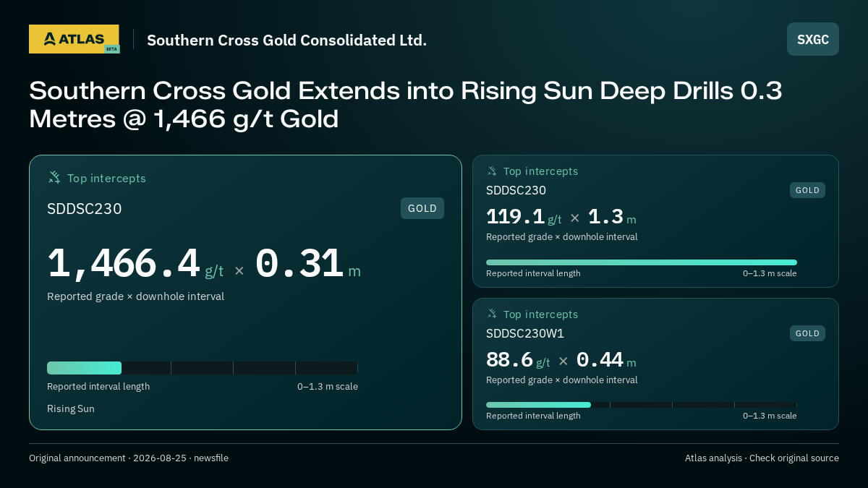Click the 1,466.4 grade value
868x488 pixels.
[x=124, y=264]
